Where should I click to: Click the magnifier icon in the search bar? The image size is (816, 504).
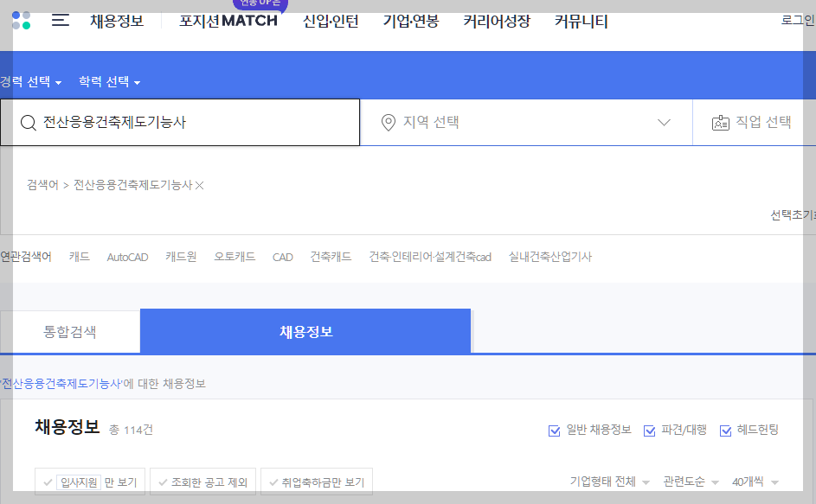[29, 122]
